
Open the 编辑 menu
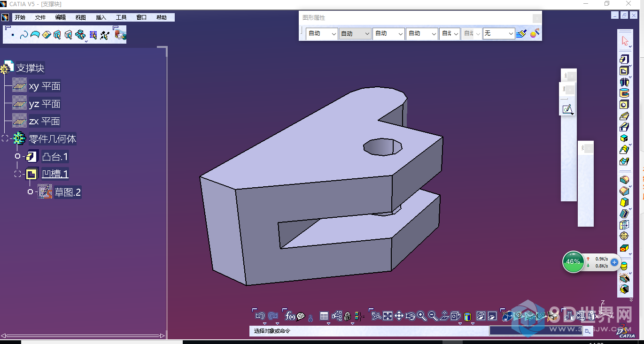61,17
